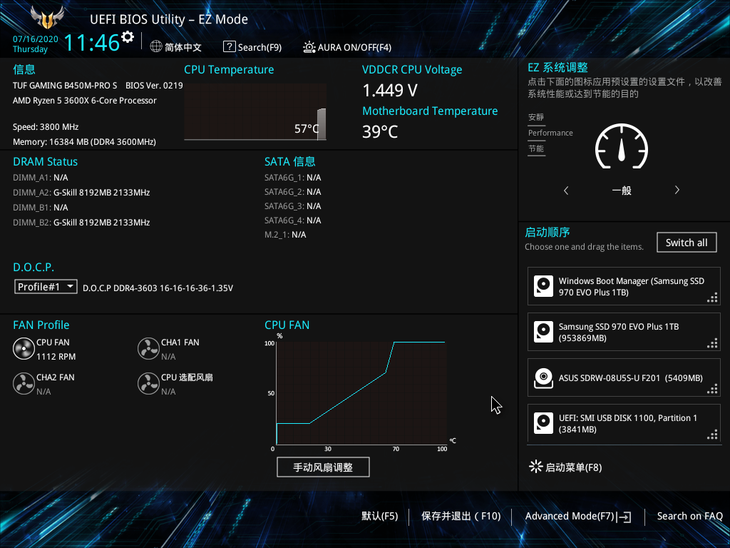This screenshot has height=548, width=730.
Task: Click the CPU FAN curve graph
Action: pos(362,393)
